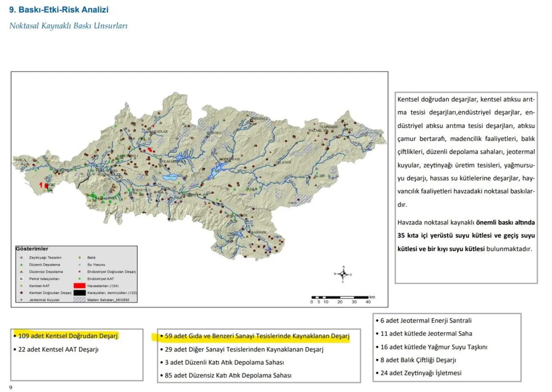Click the '9. Baskı-Etki-Risk Analizi' heading
Viewport: 552px width, 392px height.
(59, 9)
